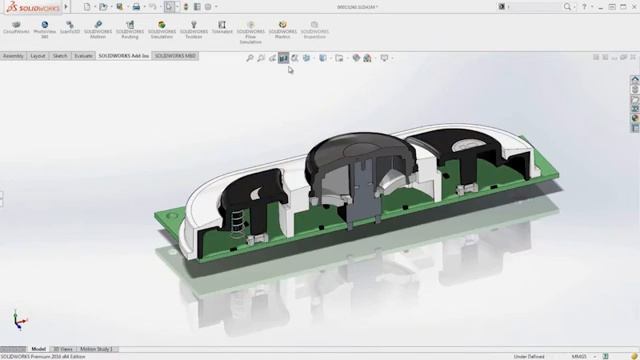
Task: Open the New document dropdown arrow
Action: pos(95,7)
